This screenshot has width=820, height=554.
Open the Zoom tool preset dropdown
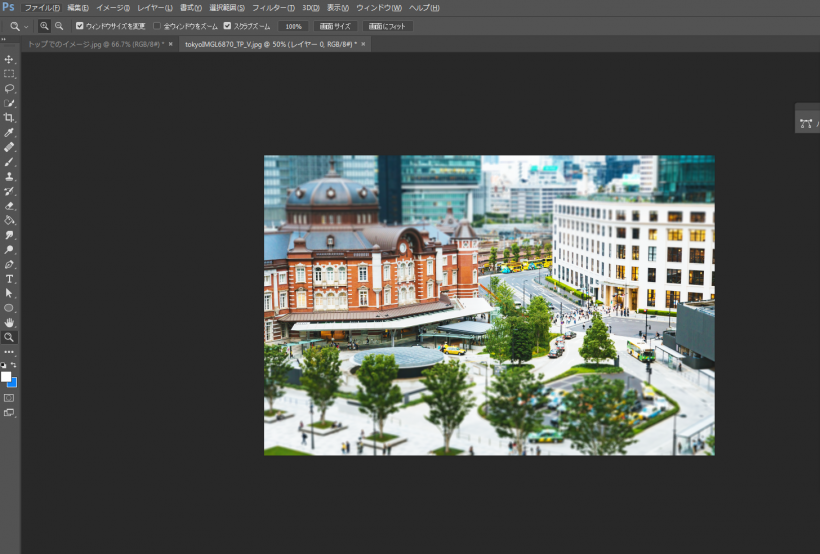(18, 26)
